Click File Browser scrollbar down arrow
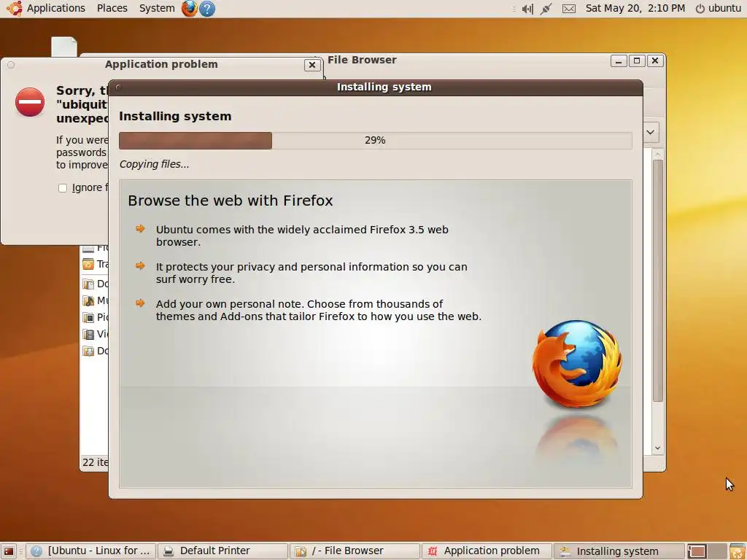This screenshot has height=560, width=747. point(658,448)
